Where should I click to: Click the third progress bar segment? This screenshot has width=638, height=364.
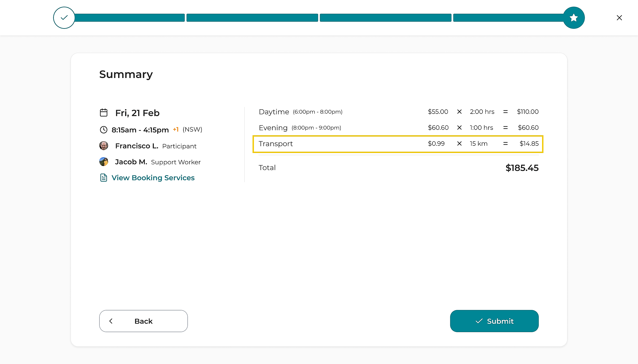click(x=385, y=18)
